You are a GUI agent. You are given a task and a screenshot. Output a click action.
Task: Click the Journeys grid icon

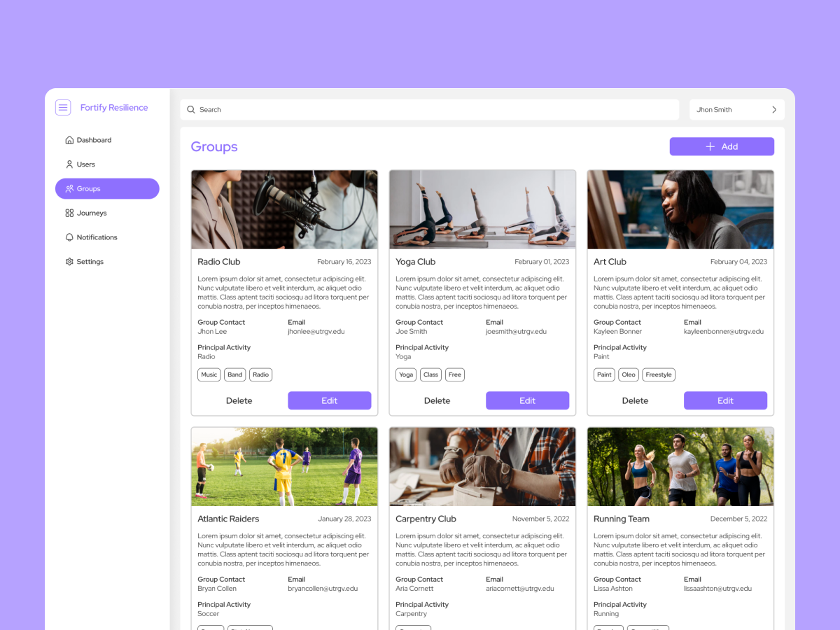coord(69,213)
